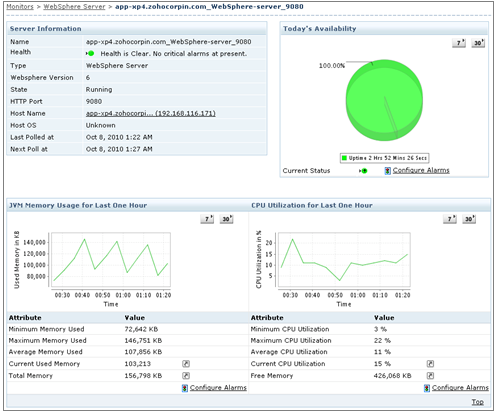Open 30-day report in Today's Availability
This screenshot has height=414, width=496.
pyautogui.click(x=478, y=43)
